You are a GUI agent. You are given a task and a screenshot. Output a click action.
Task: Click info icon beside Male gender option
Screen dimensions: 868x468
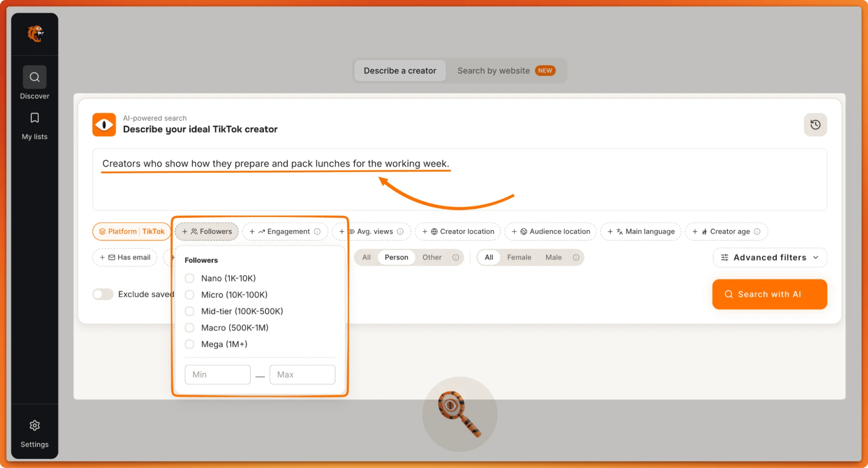coord(576,257)
